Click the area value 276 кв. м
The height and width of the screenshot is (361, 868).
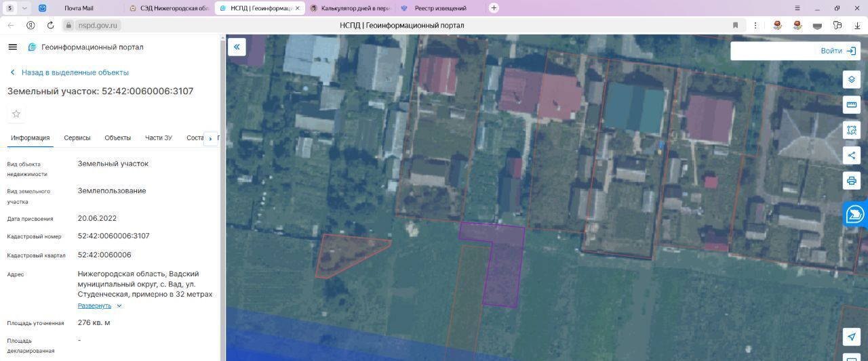coord(94,322)
